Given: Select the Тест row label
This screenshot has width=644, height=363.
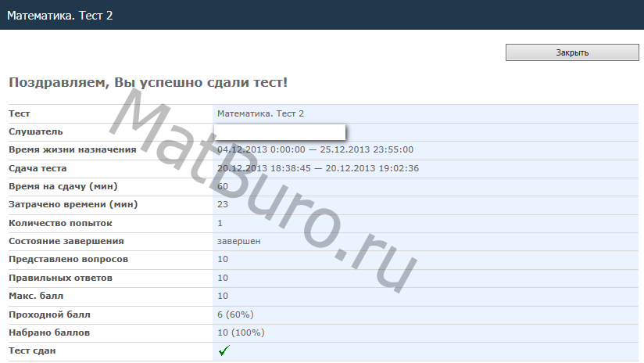Looking at the screenshot, I should (x=20, y=113).
